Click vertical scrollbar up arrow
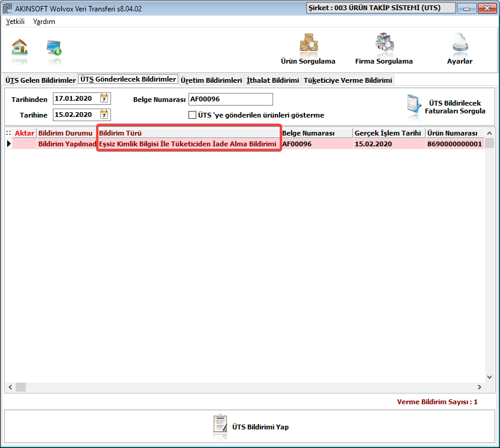The height and width of the screenshot is (448, 500). point(489,133)
